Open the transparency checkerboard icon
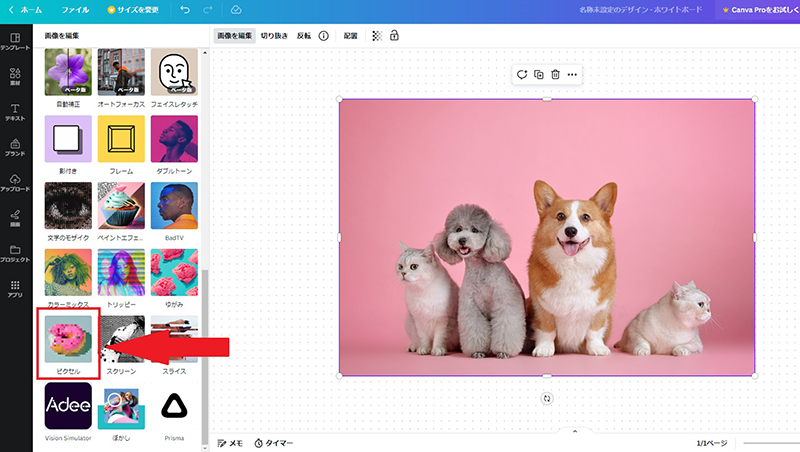The width and height of the screenshot is (800, 452). click(377, 36)
